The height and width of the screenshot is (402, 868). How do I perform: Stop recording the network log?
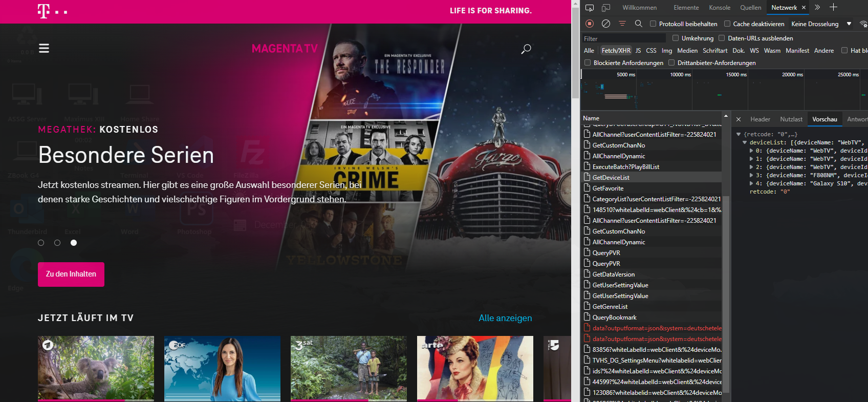590,24
